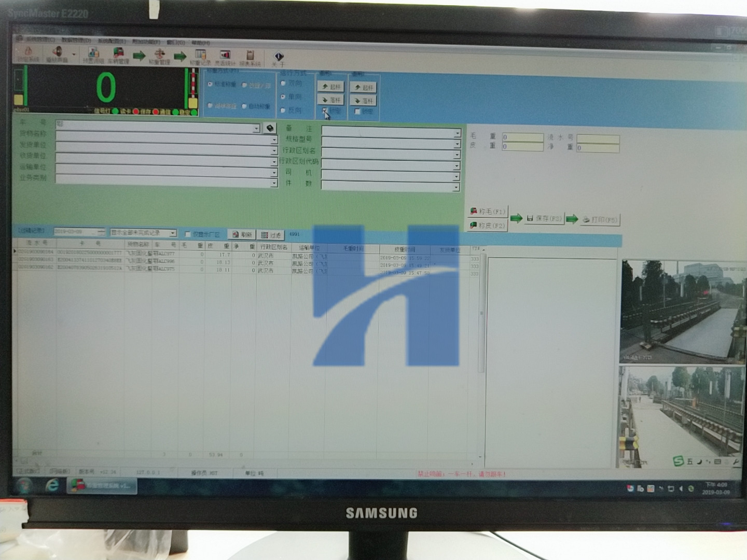Image resolution: width=747 pixels, height=560 pixels.
Task: Expand the 规格型号 dropdown
Action: (457, 144)
